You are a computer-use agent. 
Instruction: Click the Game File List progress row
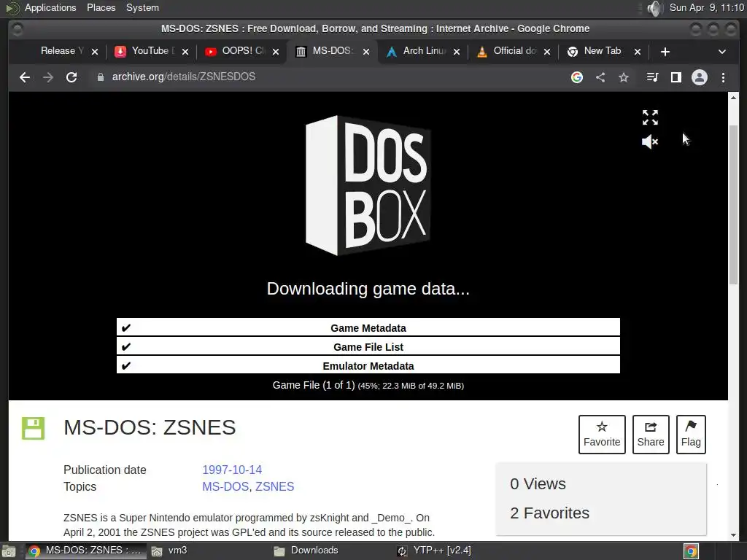(x=368, y=346)
